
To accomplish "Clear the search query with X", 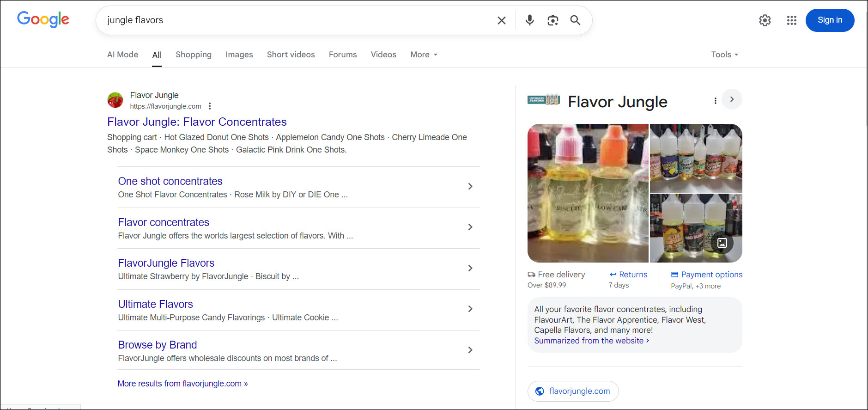I will pos(501,20).
